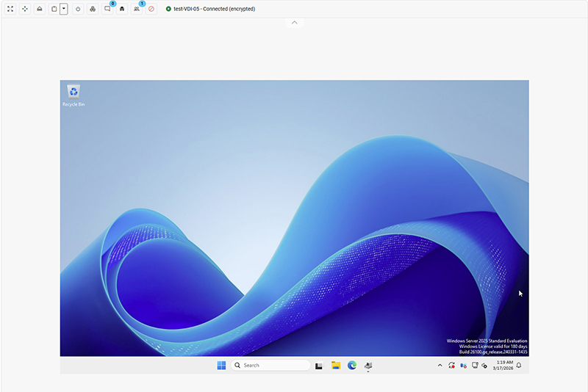
Task: Toggle fullscreen mode in the viewer toolbar
Action: (x=10, y=9)
